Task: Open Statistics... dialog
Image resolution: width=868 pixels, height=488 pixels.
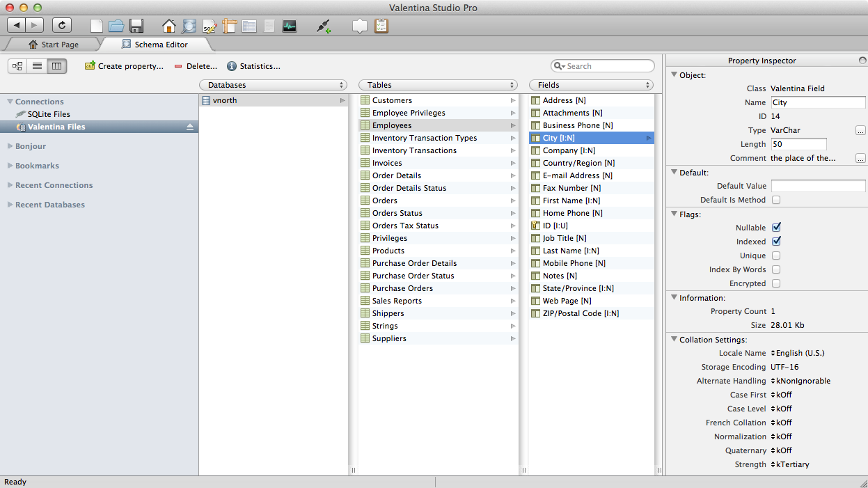Action: pyautogui.click(x=253, y=66)
